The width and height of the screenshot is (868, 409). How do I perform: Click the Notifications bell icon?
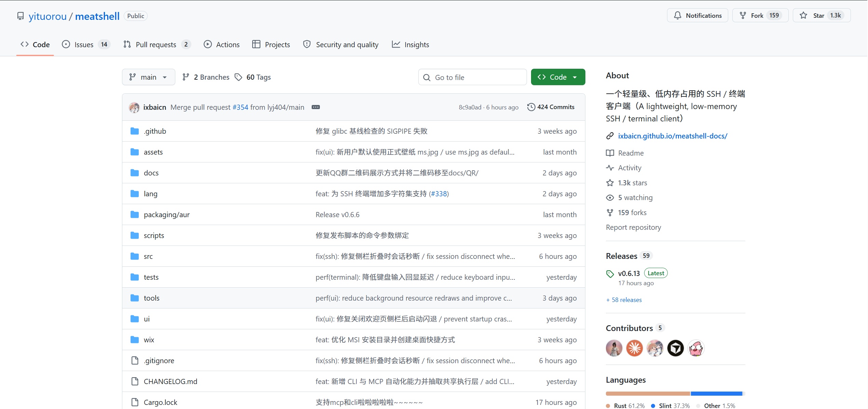[x=677, y=15]
